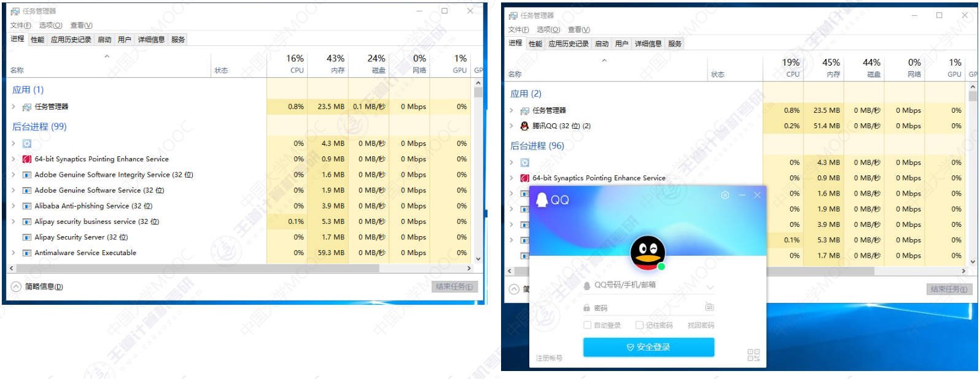Minimize the QQ login window

[x=742, y=195]
